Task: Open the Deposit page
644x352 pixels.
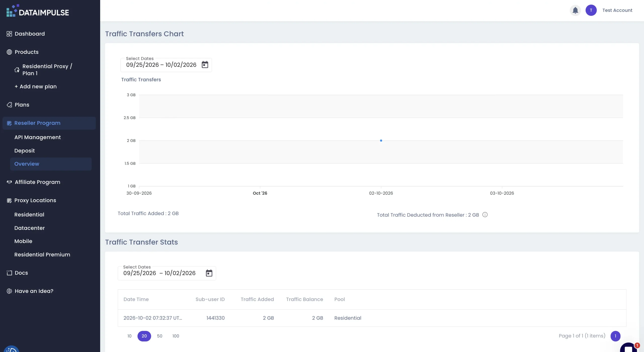Action: (24, 150)
